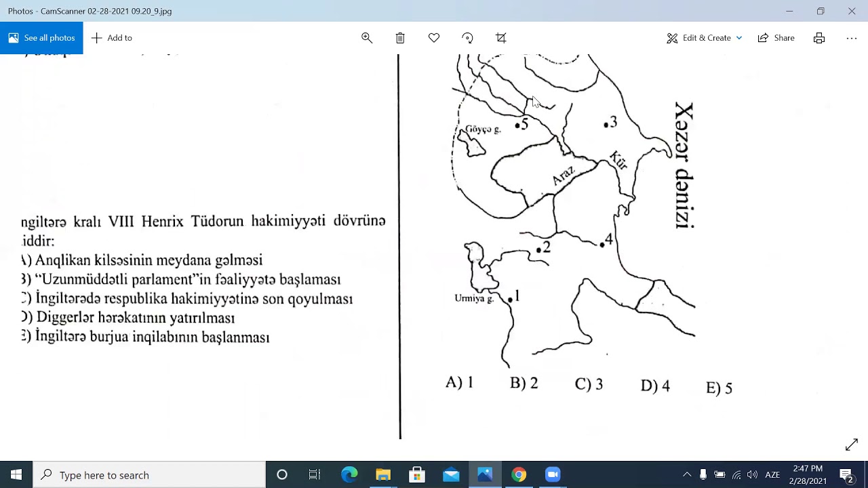Open Google Chrome from taskbar
Viewport: 868px width, 488px height.
(x=519, y=474)
